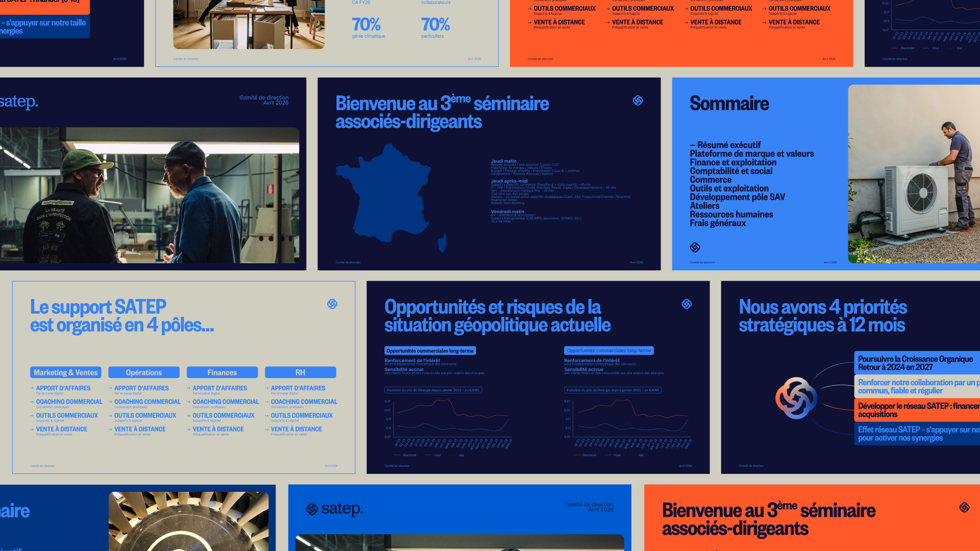Click Jeudi matin agenda heading
The width and height of the screenshot is (980, 551).
click(504, 161)
